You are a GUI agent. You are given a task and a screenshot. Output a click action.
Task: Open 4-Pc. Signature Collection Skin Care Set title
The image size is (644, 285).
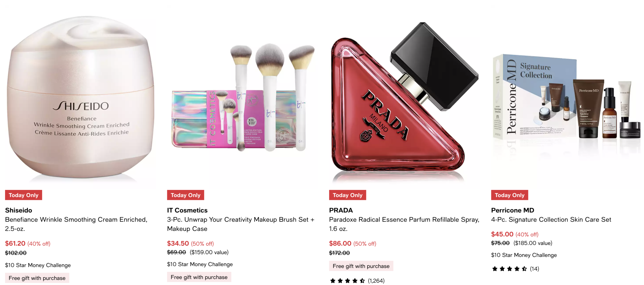click(551, 220)
